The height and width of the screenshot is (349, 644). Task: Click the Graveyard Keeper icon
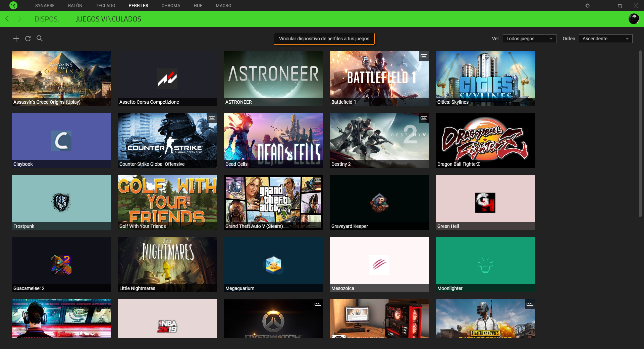coord(379,203)
